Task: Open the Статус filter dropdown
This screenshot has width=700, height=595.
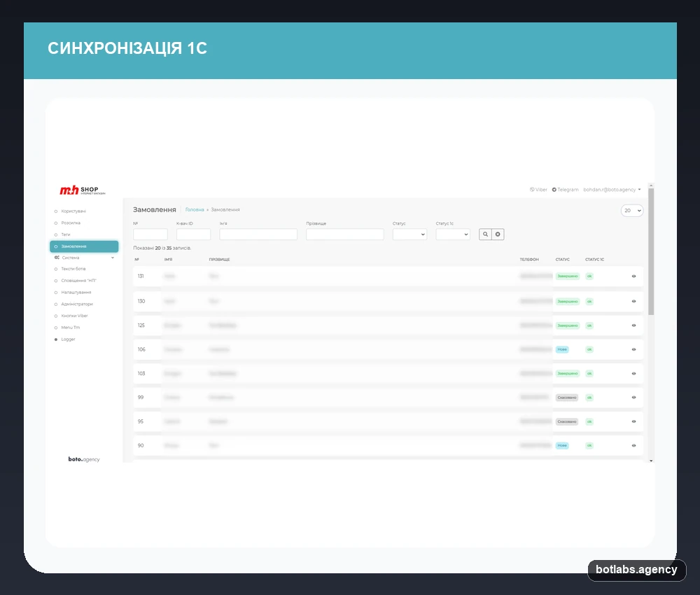Action: (409, 234)
